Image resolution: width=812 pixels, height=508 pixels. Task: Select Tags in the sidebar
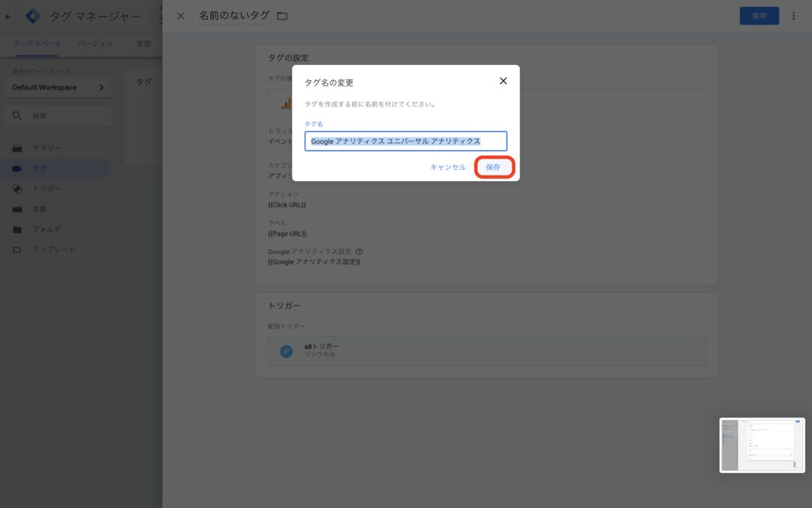point(56,168)
